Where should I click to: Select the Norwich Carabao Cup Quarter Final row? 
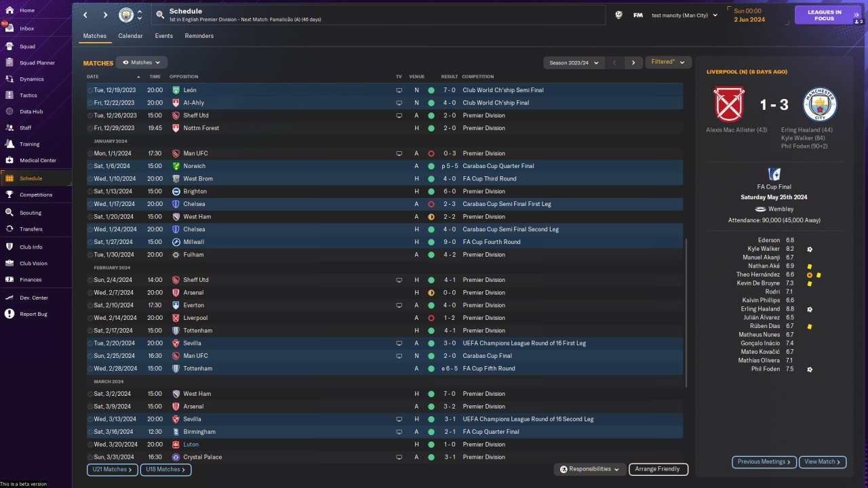click(384, 166)
